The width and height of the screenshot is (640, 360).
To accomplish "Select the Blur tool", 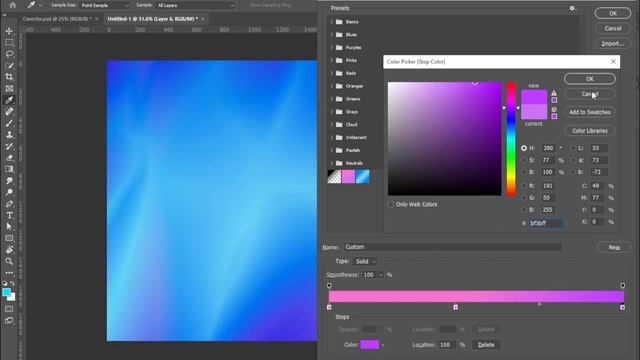I will click(9, 180).
